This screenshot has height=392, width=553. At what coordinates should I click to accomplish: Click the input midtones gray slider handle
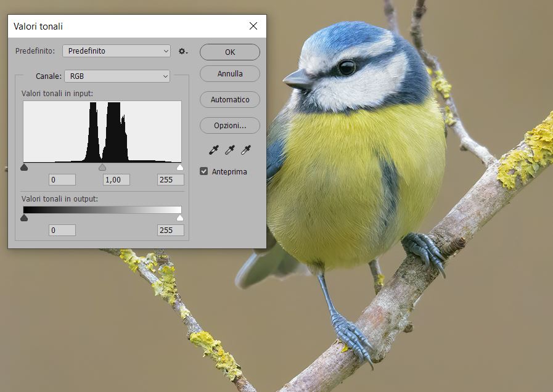click(102, 167)
